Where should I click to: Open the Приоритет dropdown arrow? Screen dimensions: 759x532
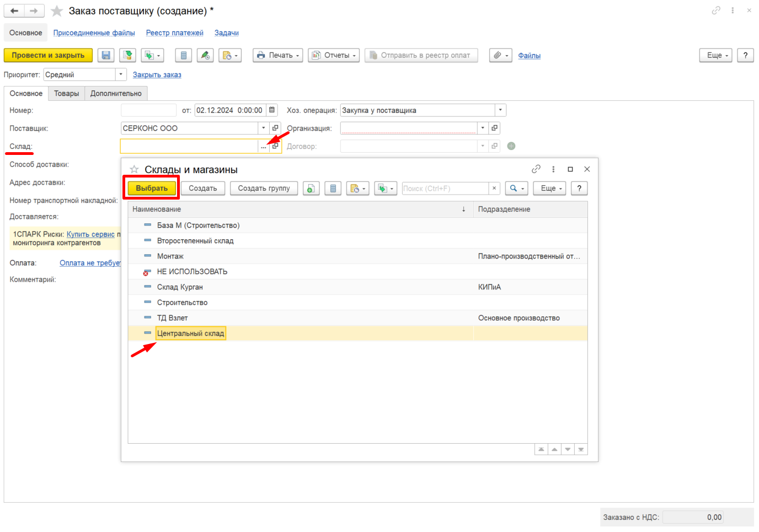click(x=121, y=74)
